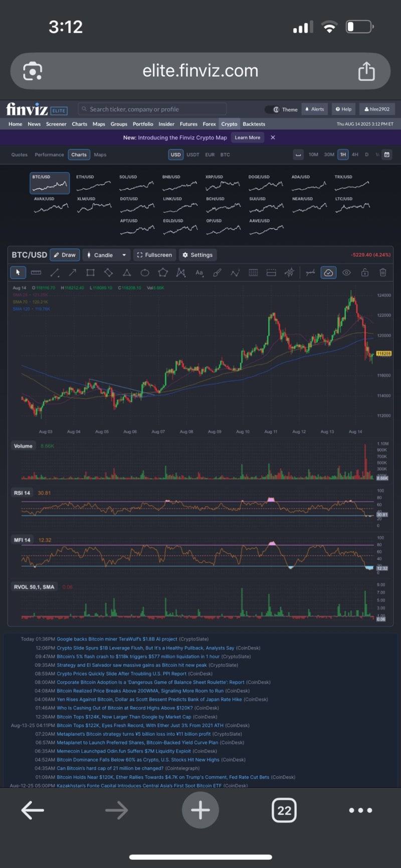Switch to the Performance tab
Image resolution: width=401 pixels, height=868 pixels.
click(49, 155)
